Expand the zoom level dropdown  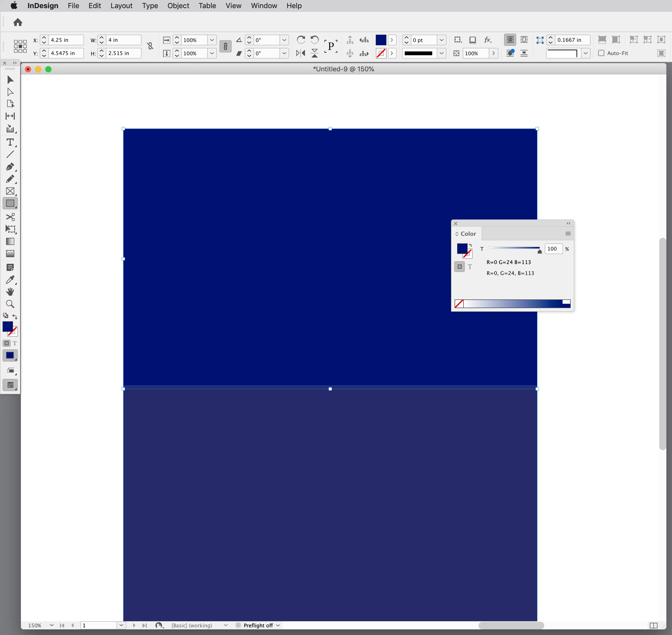(x=51, y=625)
